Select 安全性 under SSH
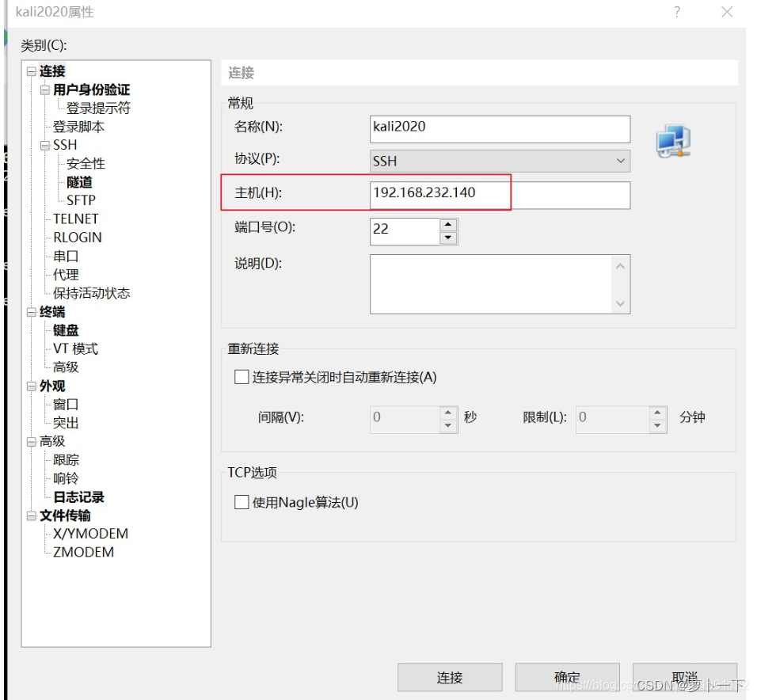 [x=86, y=164]
